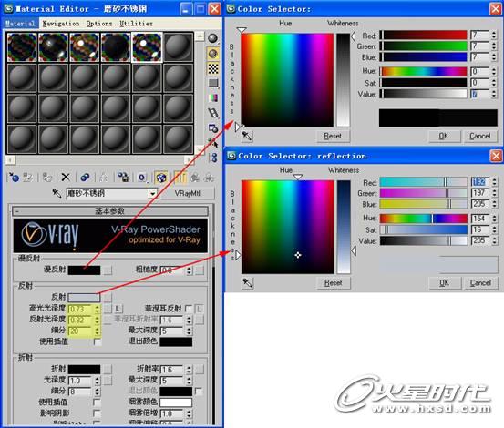Click the 粗糙度 spinner arrows
The image size is (504, 428).
tap(189, 270)
